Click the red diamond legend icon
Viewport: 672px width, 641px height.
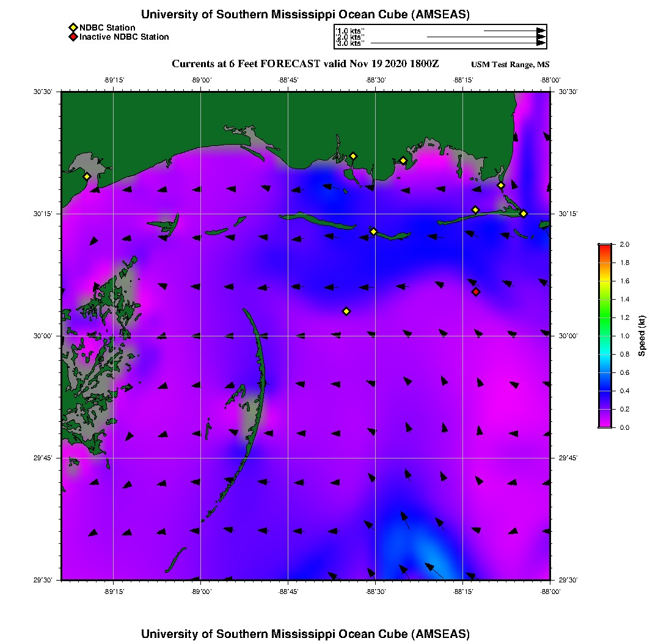(x=73, y=37)
